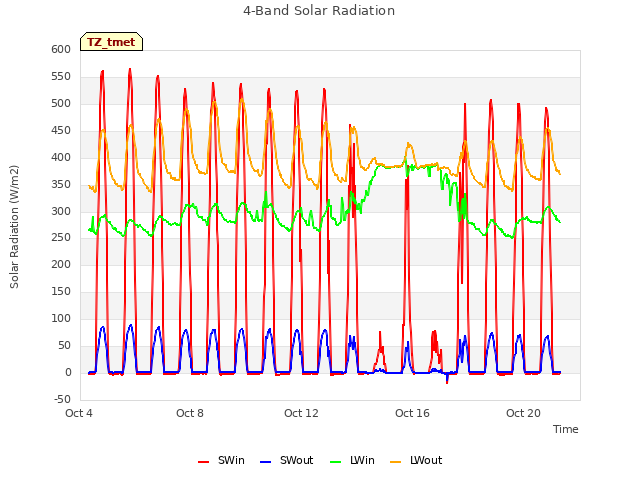Click the green LWin legend swatch
The height and width of the screenshot is (480, 640).
point(335,462)
